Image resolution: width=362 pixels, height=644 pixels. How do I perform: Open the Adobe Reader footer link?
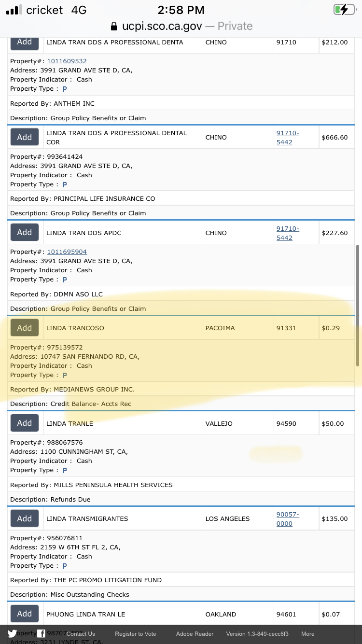(x=195, y=634)
